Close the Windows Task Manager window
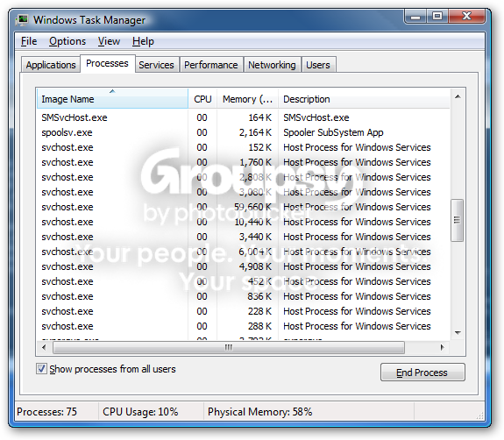The height and width of the screenshot is (440, 504). pyautogui.click(x=466, y=16)
